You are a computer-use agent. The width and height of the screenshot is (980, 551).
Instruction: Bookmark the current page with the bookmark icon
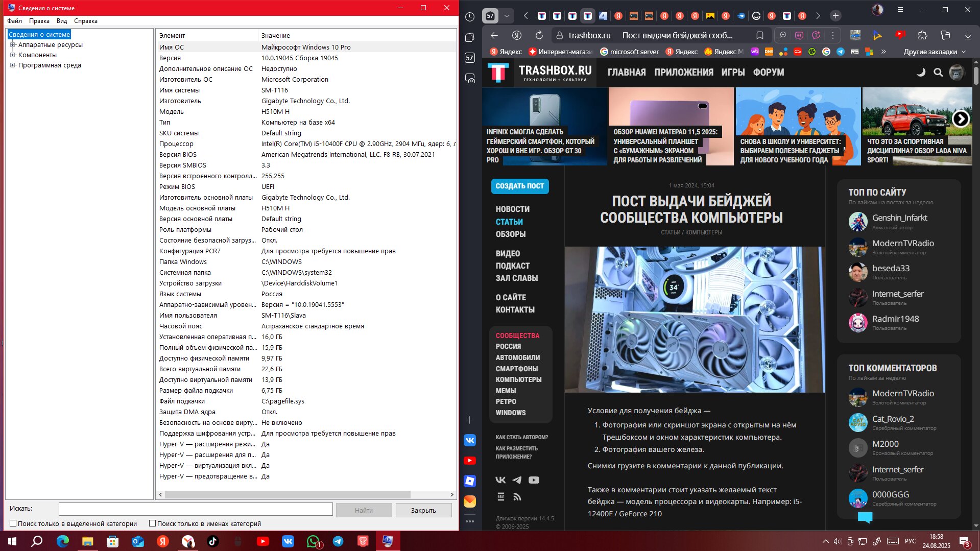(760, 35)
